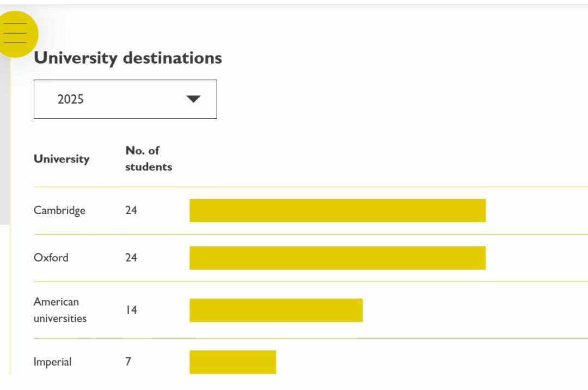This screenshot has height=390, width=588.
Task: Click the dropdown arrow triangle
Action: [x=193, y=99]
